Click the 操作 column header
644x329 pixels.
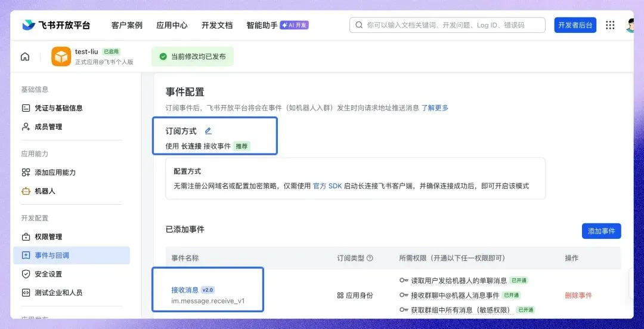click(572, 259)
